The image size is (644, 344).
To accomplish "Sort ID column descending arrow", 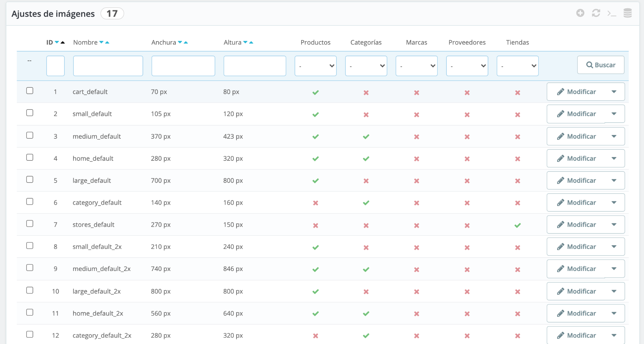I will point(57,42).
